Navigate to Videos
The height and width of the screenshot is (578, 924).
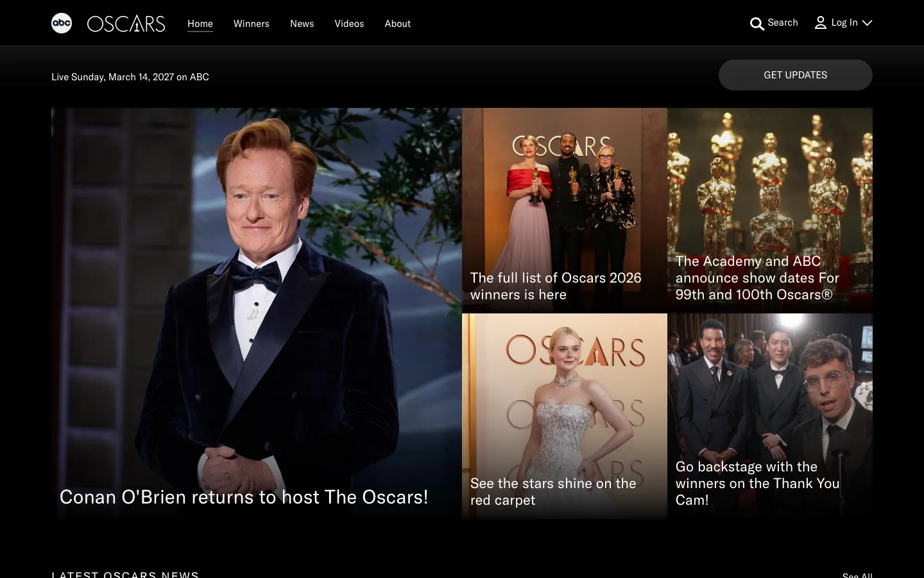(349, 24)
